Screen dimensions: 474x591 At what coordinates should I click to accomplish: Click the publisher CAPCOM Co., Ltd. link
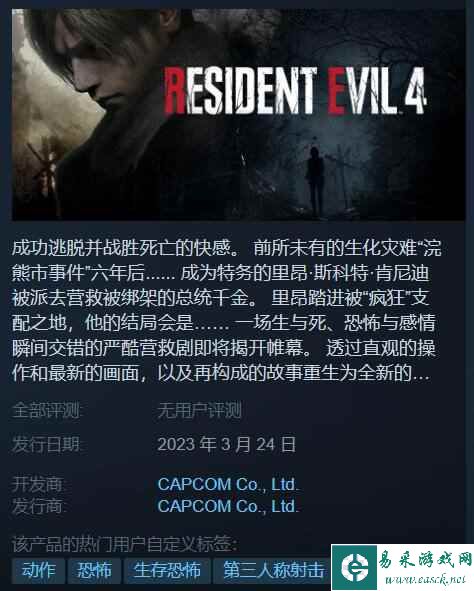228,506
